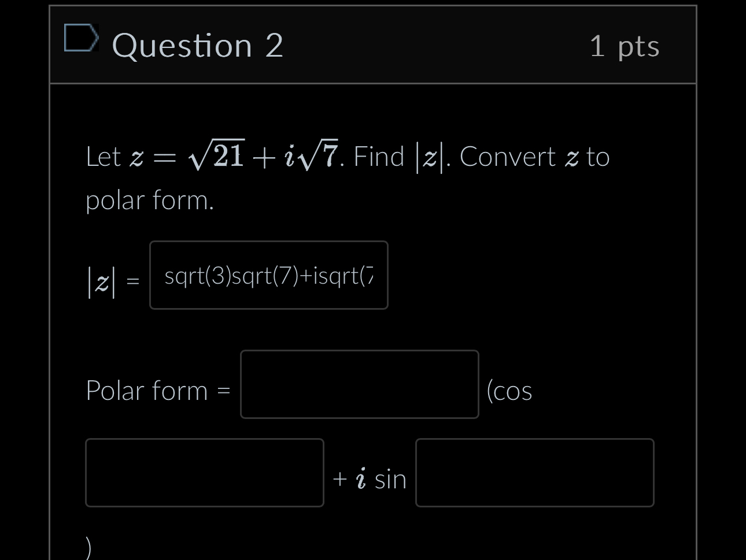Click the empty Polar form input box
Screen dimensions: 746x560
coord(360,384)
